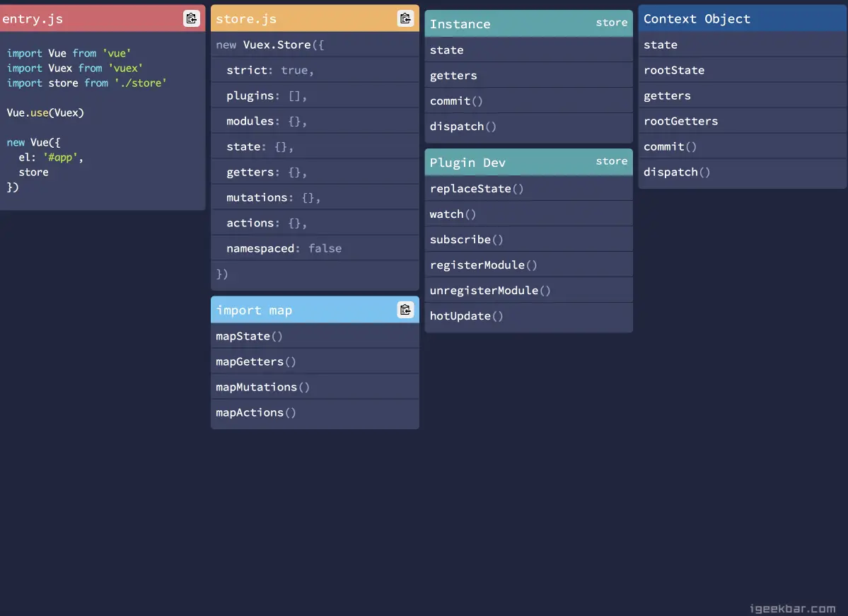Click the "import Vuex from 'vuex'" line

click(x=75, y=68)
